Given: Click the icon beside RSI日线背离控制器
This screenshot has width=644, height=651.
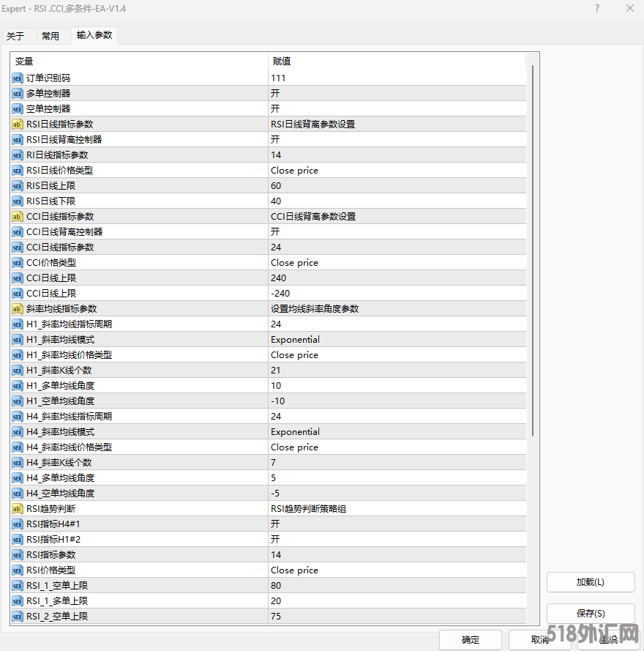Looking at the screenshot, I should (x=17, y=139).
